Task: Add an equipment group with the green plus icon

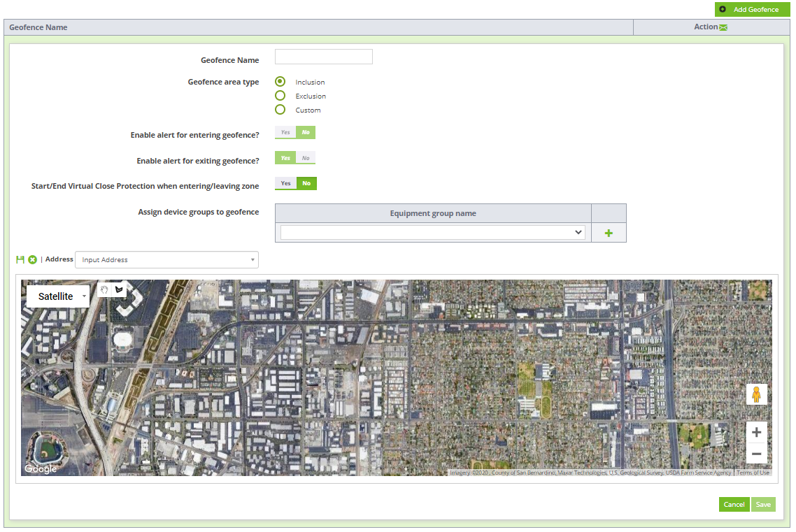Action: pos(609,232)
